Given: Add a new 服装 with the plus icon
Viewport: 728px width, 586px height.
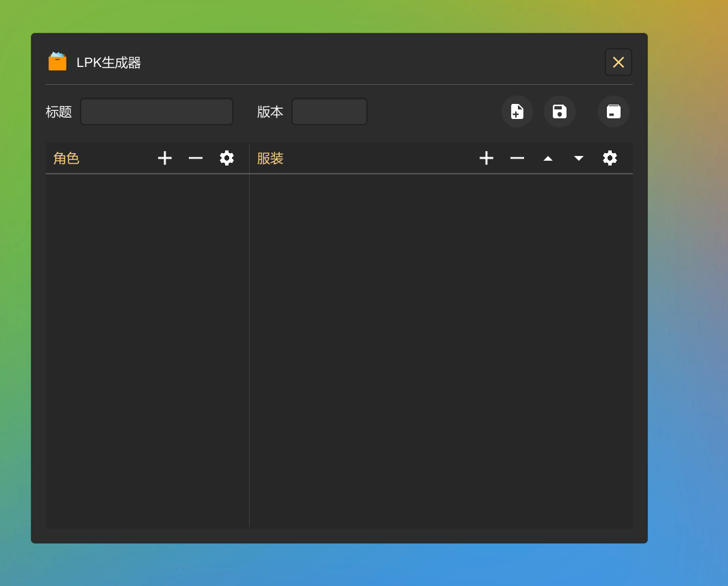Looking at the screenshot, I should 486,158.
